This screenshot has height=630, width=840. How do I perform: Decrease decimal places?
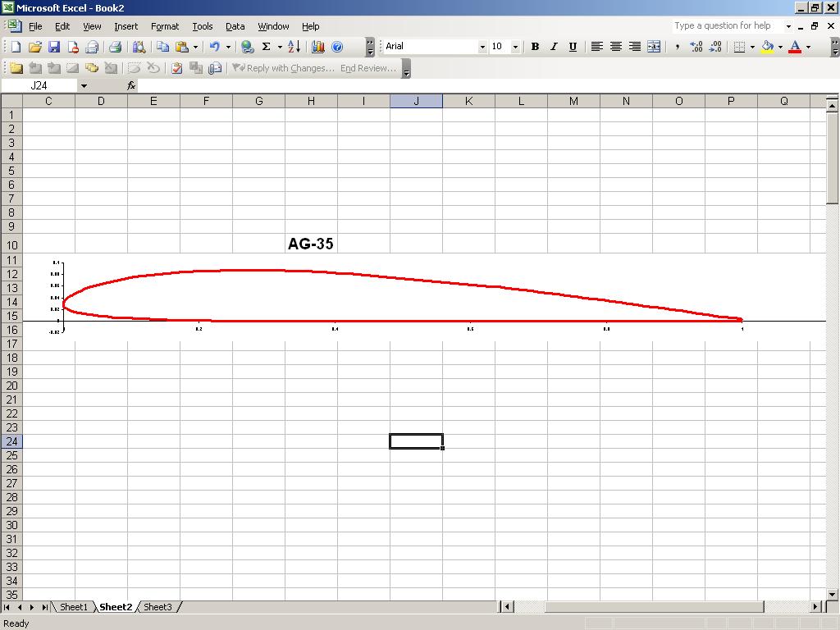(715, 47)
